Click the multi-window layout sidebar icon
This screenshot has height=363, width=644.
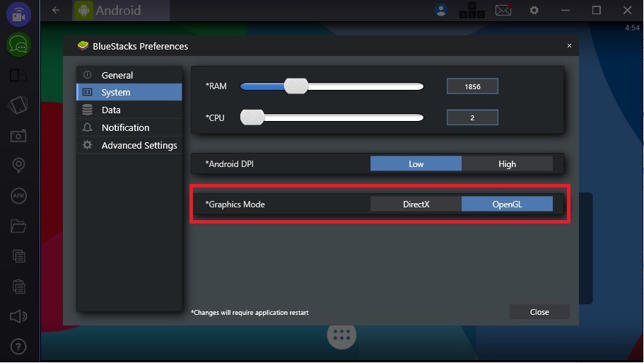pyautogui.click(x=18, y=76)
